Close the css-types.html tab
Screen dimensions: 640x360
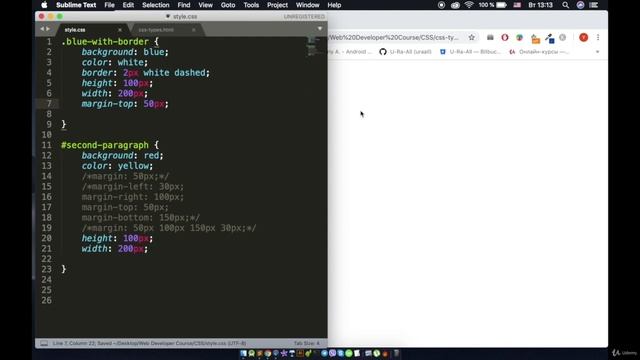click(193, 30)
